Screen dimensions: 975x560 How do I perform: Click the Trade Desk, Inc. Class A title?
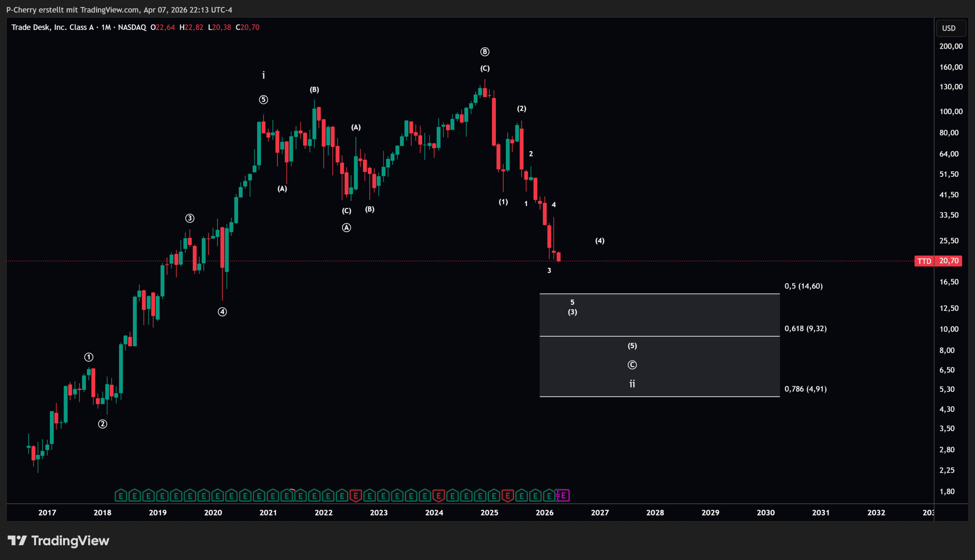pyautogui.click(x=53, y=27)
